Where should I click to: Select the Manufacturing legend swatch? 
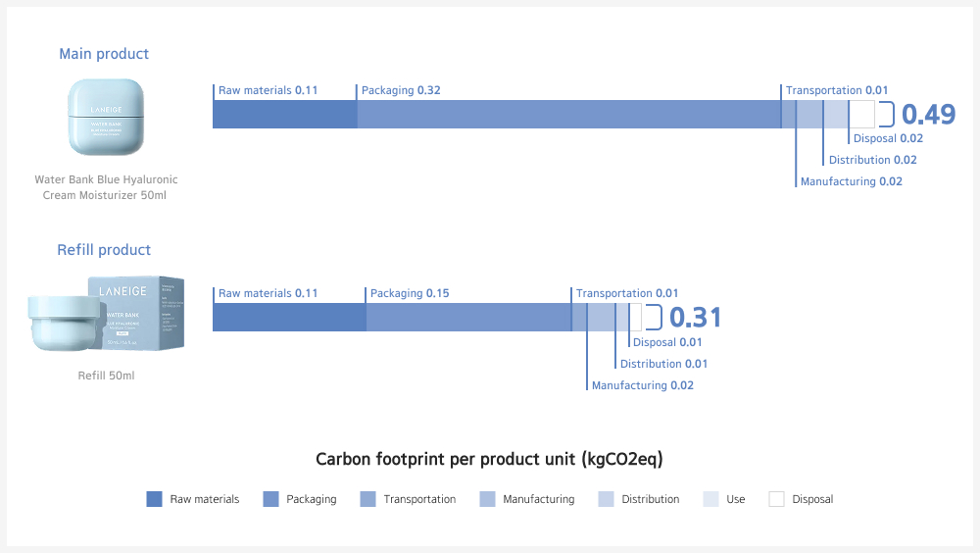(x=487, y=498)
